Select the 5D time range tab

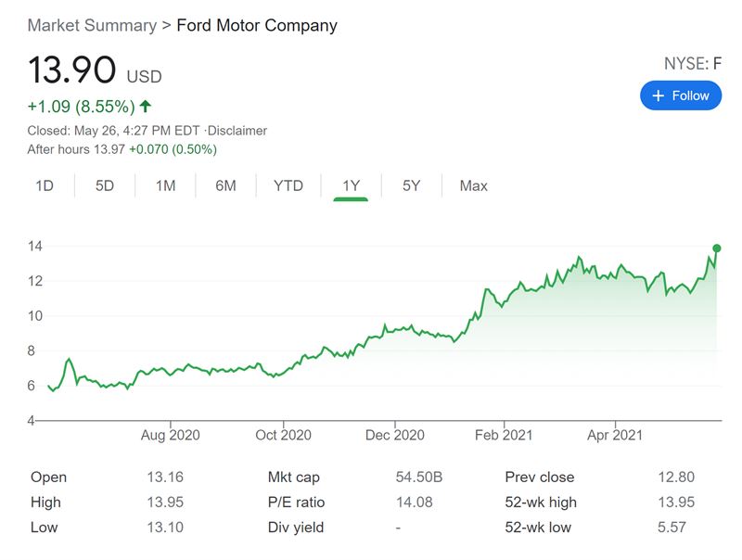pyautogui.click(x=105, y=185)
